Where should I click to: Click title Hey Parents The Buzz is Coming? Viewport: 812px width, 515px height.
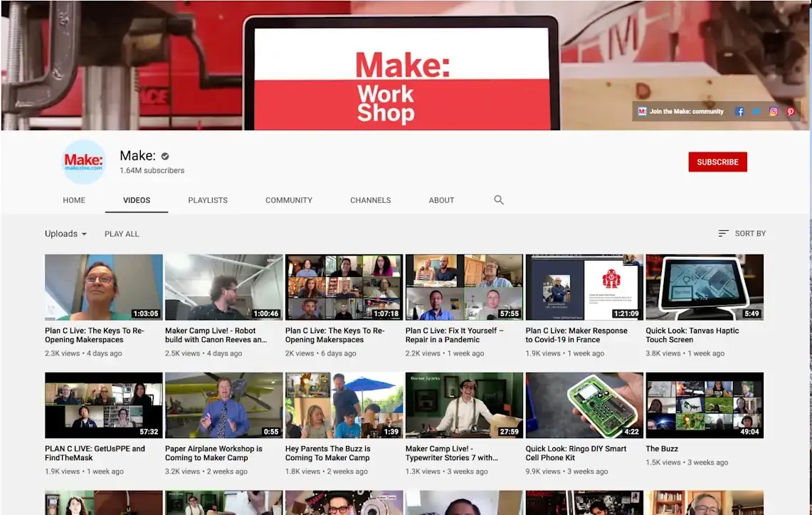pos(328,453)
